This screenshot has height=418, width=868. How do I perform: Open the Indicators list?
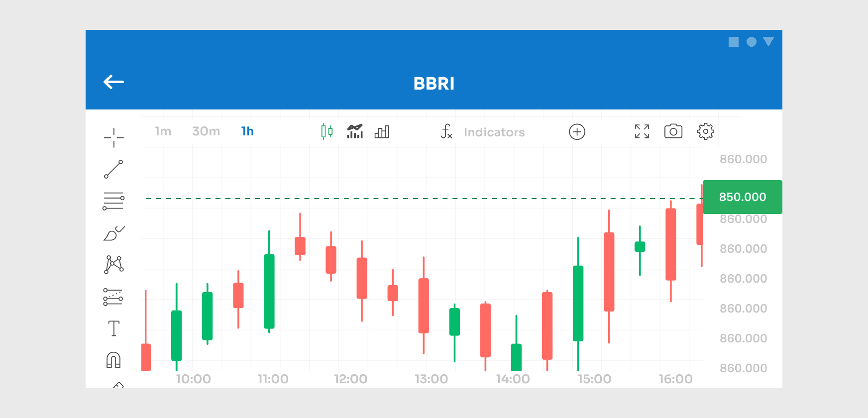(x=494, y=132)
